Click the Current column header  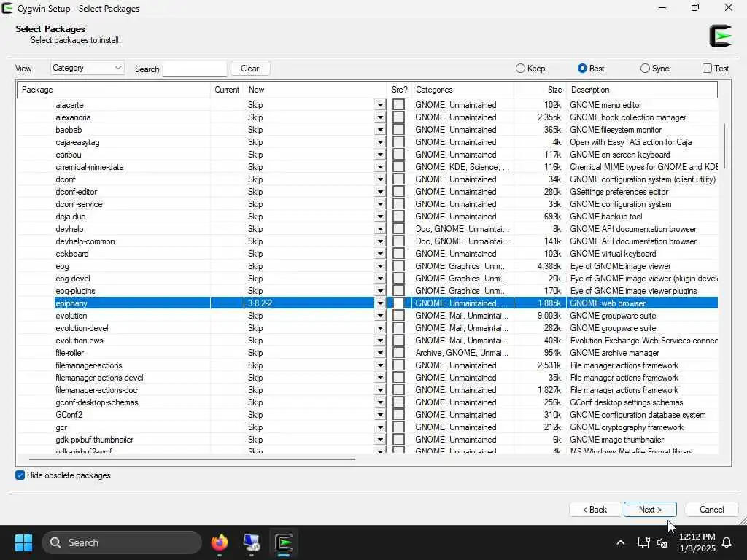tap(227, 90)
